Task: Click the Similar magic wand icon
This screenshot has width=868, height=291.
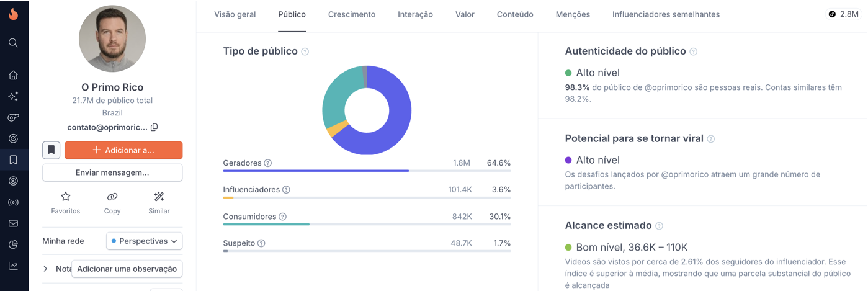Action: coord(159,197)
